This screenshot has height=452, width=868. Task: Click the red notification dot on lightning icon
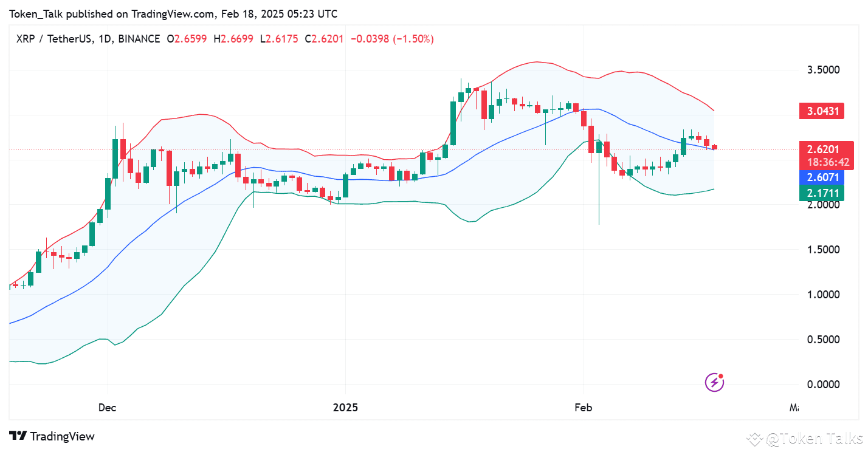click(x=720, y=375)
